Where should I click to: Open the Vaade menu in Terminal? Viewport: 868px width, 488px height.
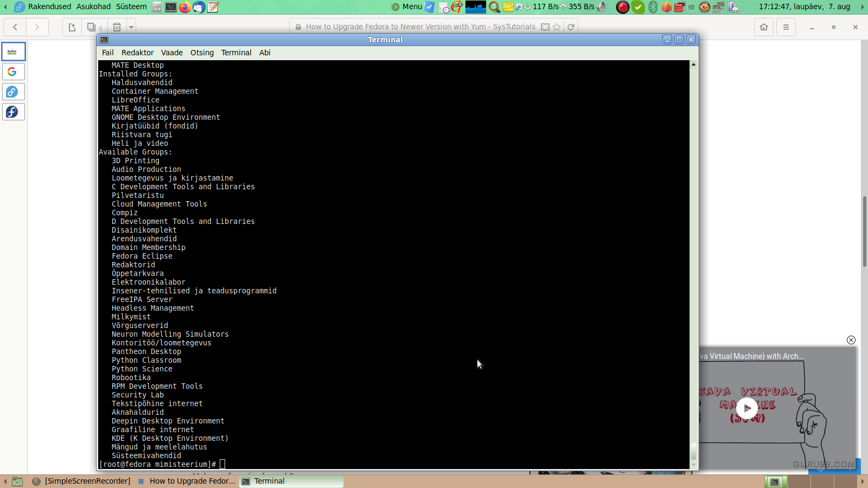click(172, 53)
